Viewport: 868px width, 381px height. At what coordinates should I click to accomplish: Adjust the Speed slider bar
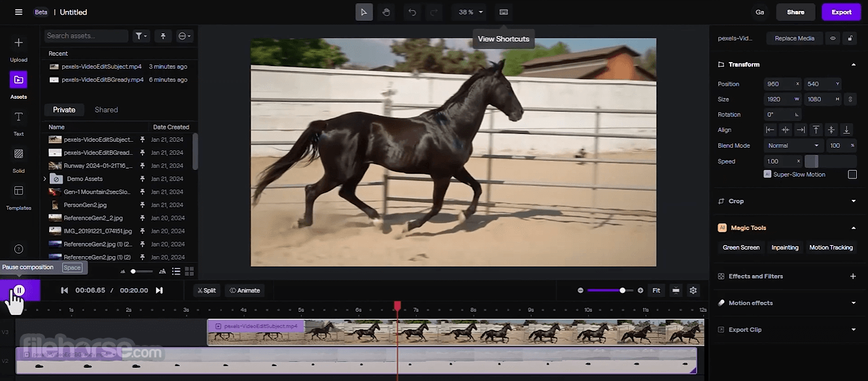(830, 161)
